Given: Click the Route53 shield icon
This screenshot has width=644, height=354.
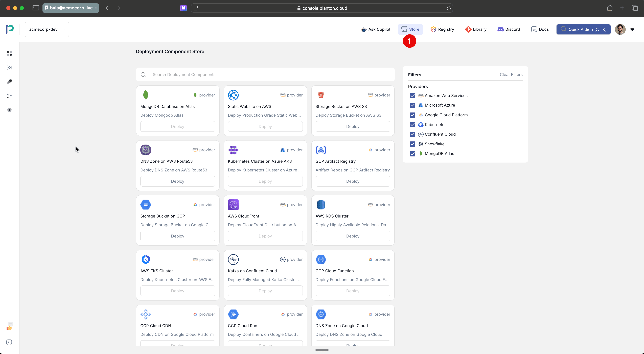Looking at the screenshot, I should coord(146,150).
